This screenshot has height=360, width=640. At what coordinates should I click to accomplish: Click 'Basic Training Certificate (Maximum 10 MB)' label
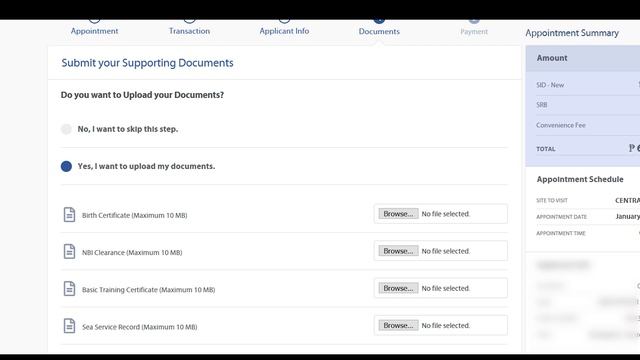[148, 289]
